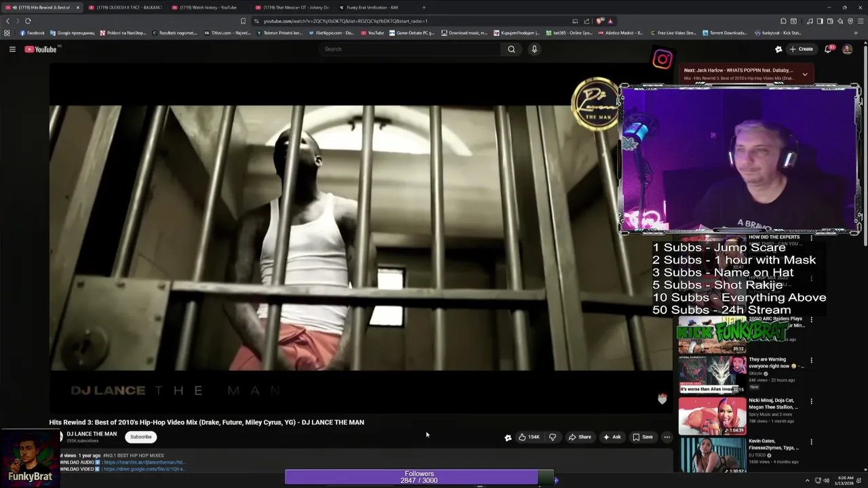Viewport: 868px width, 488px height.
Task: Open the drive.google.com download video link
Action: point(144,469)
